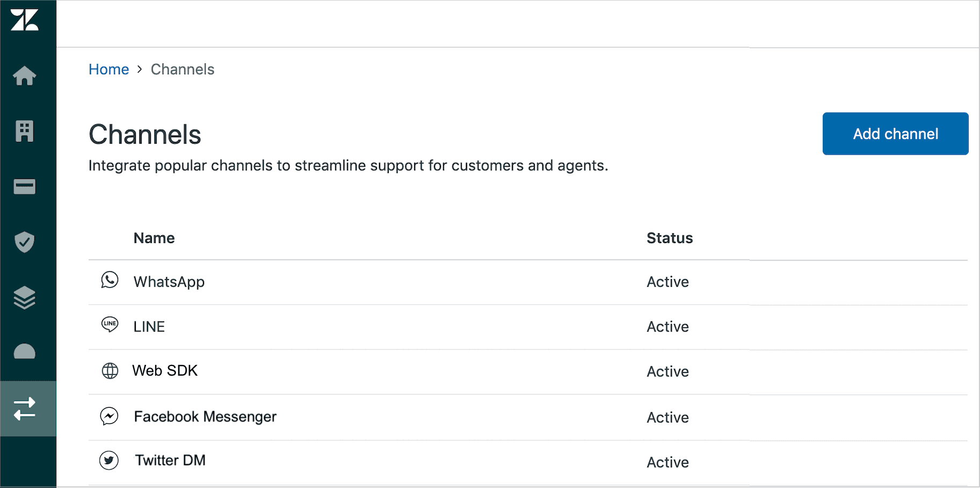
Task: Open the dome-shaped icon in sidebar
Action: tap(25, 351)
